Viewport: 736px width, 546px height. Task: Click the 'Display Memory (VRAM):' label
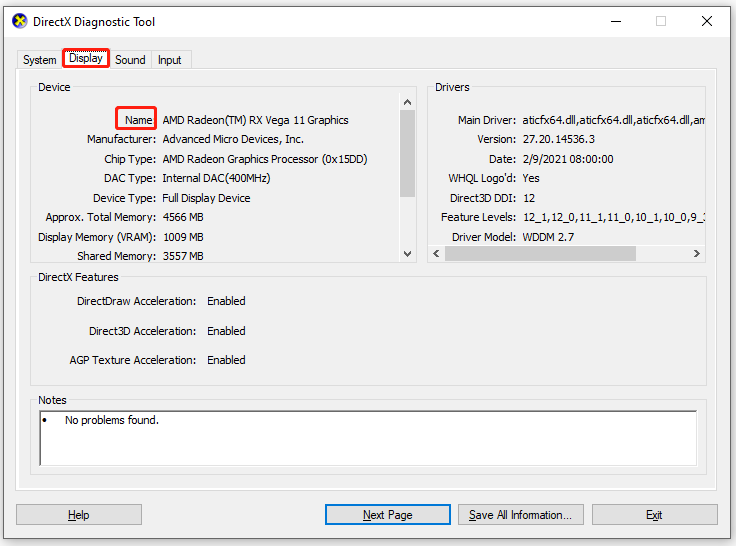97,237
